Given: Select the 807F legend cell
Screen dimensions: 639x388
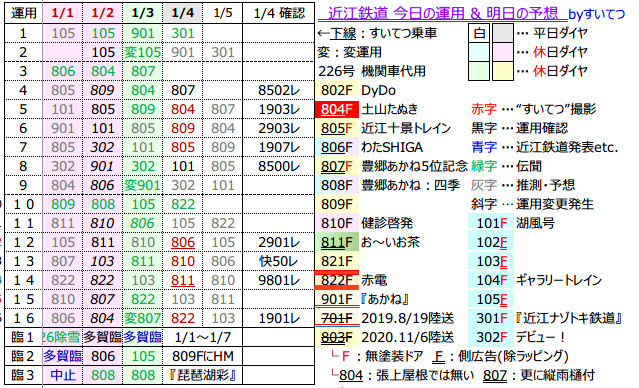Looking at the screenshot, I should [x=337, y=166].
